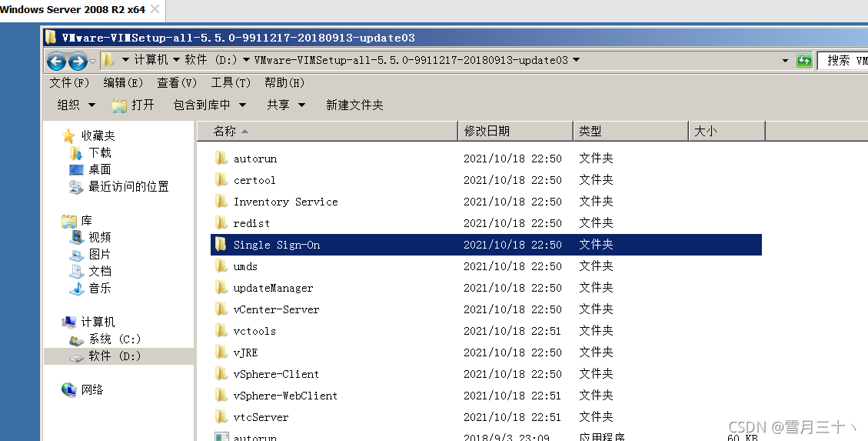The image size is (868, 441).
Task: Select 计算机 in the navigation pane
Action: coord(98,322)
